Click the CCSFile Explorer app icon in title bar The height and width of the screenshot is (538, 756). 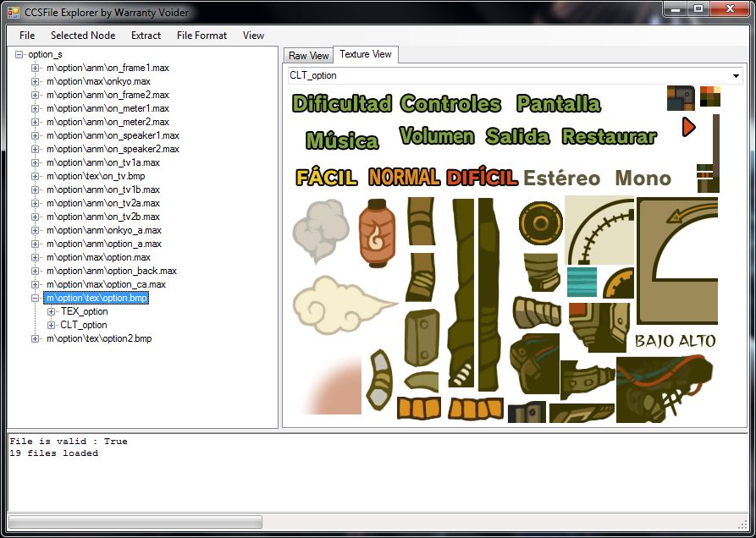13,12
